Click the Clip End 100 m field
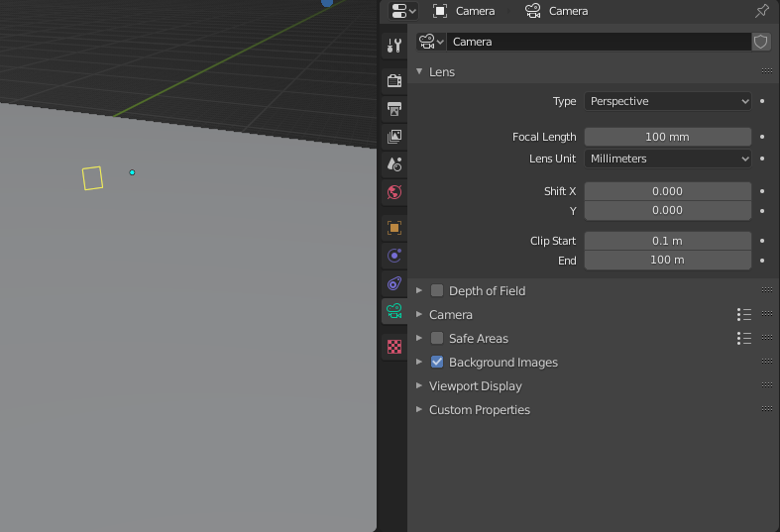 pyautogui.click(x=668, y=260)
